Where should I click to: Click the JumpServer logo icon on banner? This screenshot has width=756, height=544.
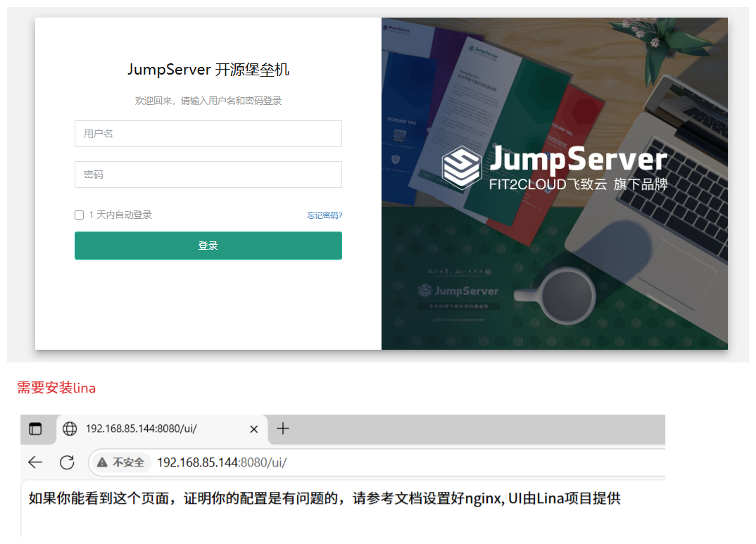[461, 167]
